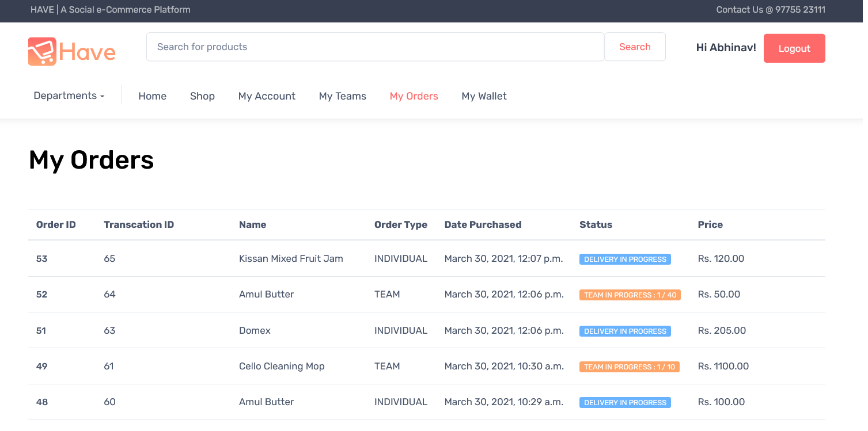This screenshot has width=868, height=431.
Task: Expand the Departments dropdown menu
Action: (69, 96)
